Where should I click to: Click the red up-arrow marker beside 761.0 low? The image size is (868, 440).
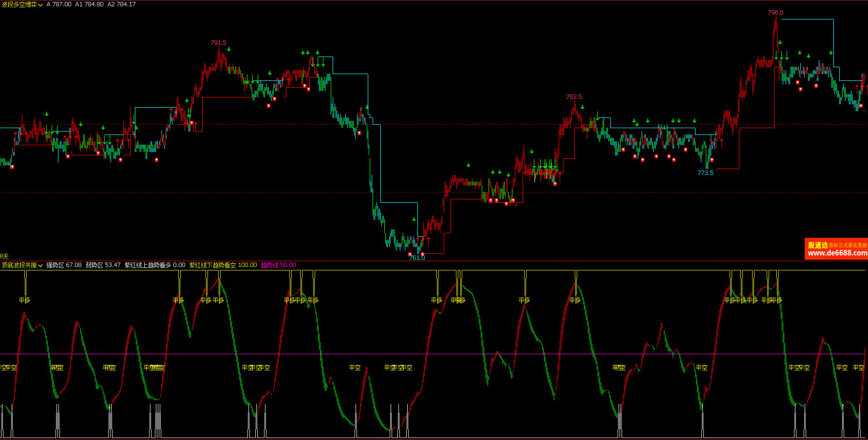[x=422, y=254]
